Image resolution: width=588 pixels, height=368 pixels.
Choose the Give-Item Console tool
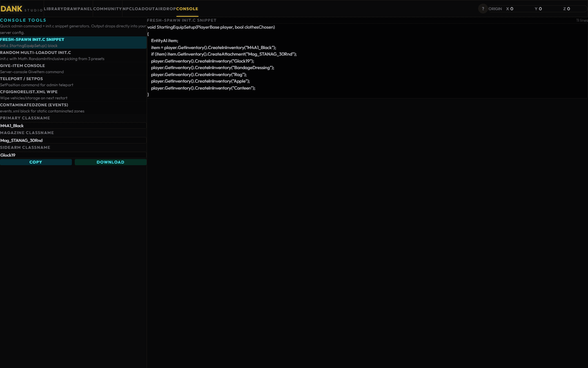[73, 69]
